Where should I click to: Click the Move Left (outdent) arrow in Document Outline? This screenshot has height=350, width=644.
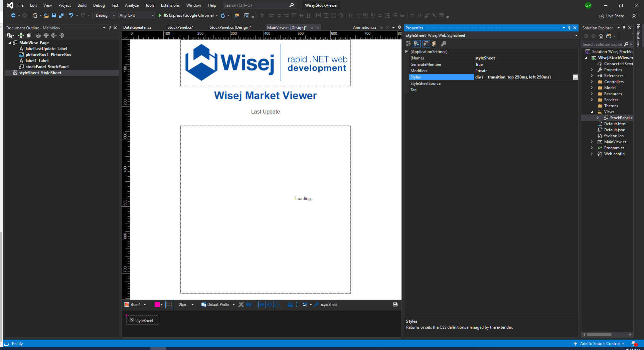tap(54, 35)
